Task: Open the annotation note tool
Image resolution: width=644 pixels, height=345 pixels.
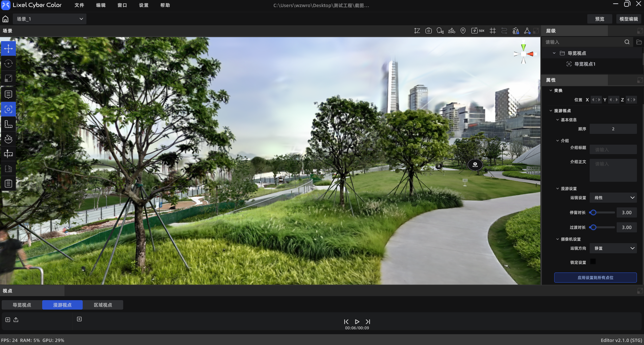Action: coord(8,94)
